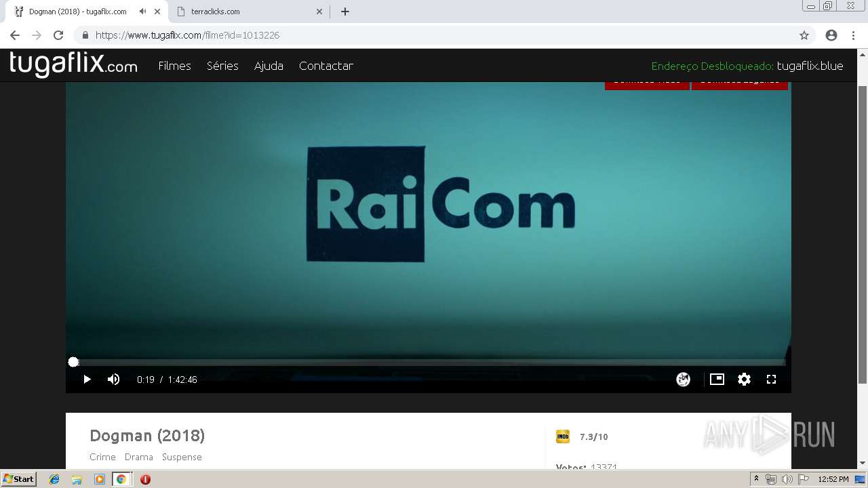Click the tugaflix.com logo
This screenshot has width=868, height=488.
pyautogui.click(x=73, y=64)
